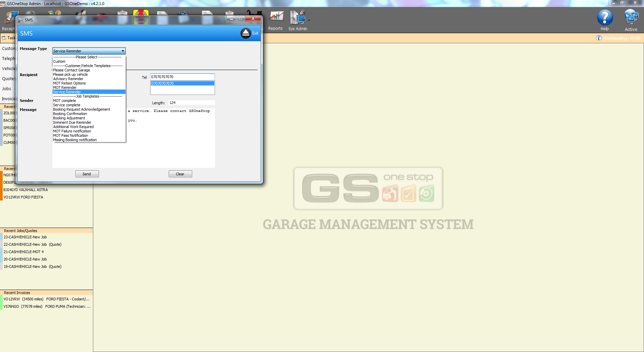The width and height of the screenshot is (644, 352).
Task: Open job 23-CASHVEHICLE-New Job
Action: click(25, 237)
